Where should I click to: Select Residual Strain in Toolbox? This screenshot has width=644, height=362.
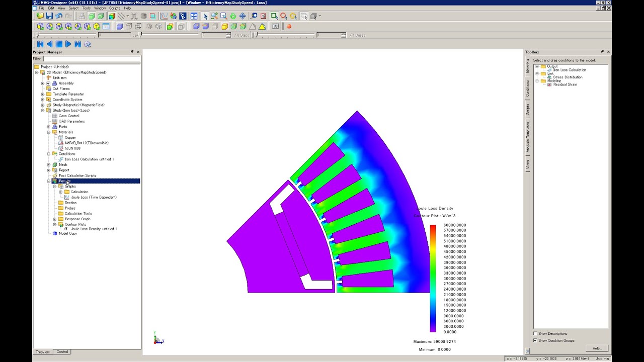tap(565, 84)
